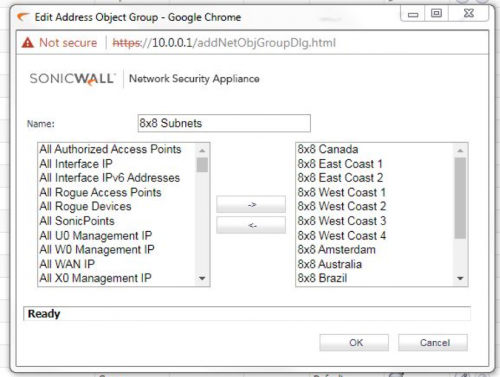Select 8x8 Amsterdam entry
The height and width of the screenshot is (377, 500).
coord(375,250)
